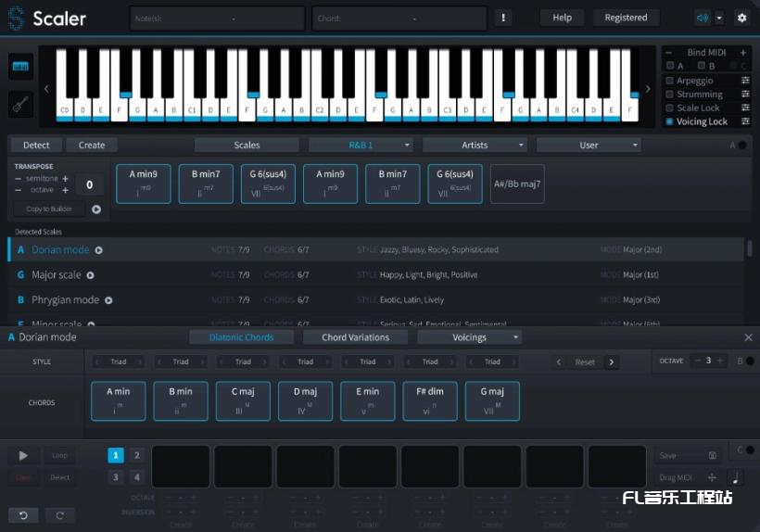760x532 pixels.
Task: Click the Detect button
Action: point(36,146)
